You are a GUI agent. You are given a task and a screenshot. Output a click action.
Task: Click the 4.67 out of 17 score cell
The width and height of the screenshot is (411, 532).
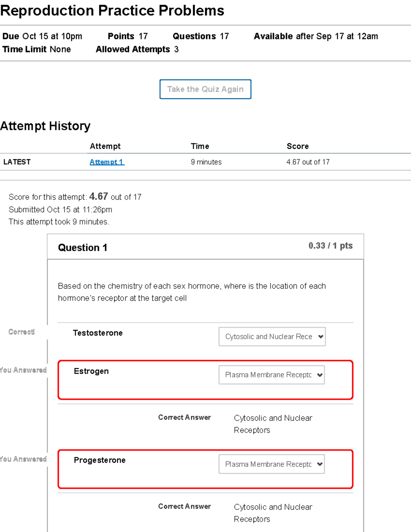click(308, 162)
